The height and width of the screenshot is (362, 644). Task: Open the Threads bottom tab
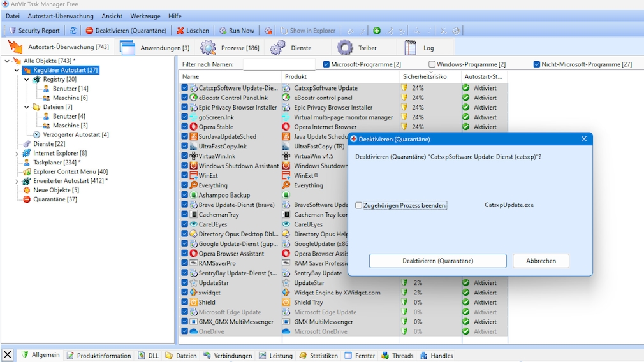pyautogui.click(x=397, y=356)
